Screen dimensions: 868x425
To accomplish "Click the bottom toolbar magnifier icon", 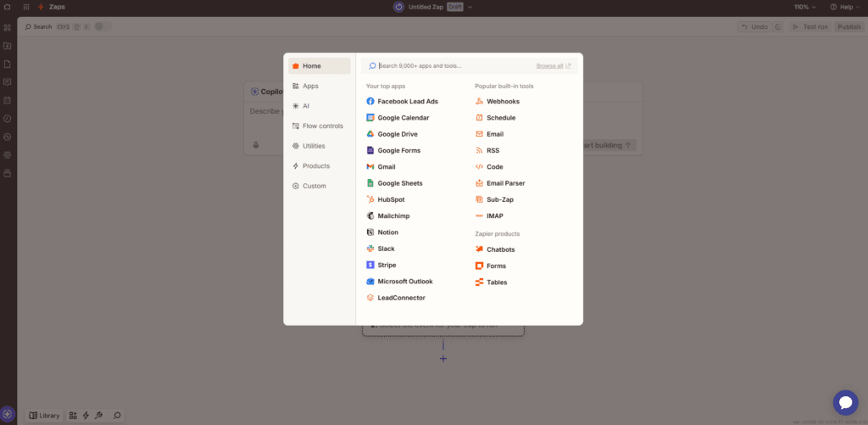I will point(117,415).
